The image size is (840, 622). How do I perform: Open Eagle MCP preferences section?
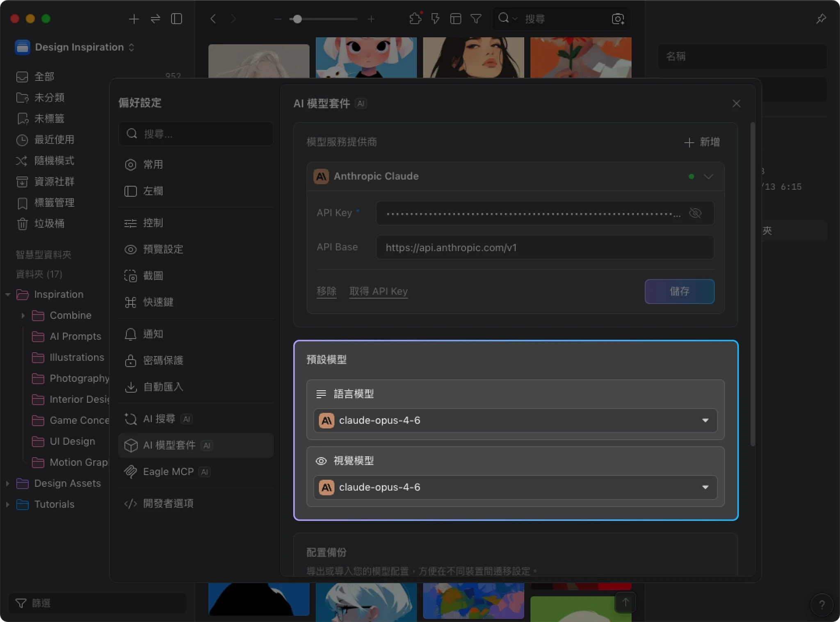tap(168, 472)
